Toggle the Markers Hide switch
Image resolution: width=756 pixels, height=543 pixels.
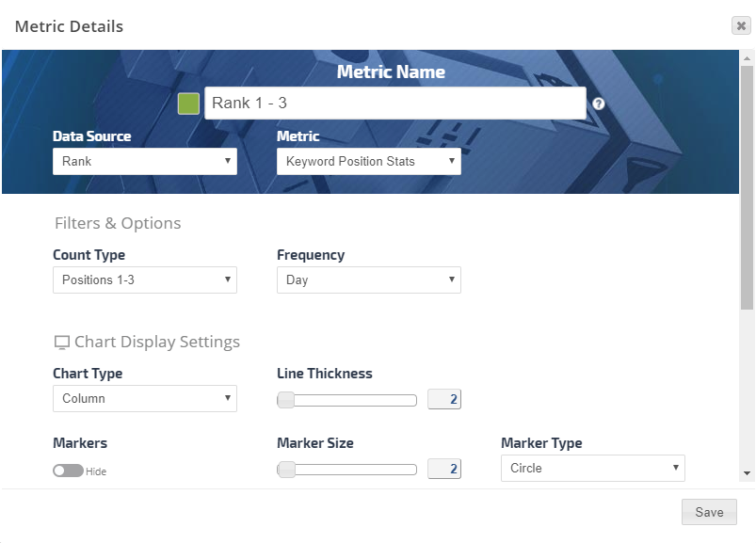[x=68, y=471]
